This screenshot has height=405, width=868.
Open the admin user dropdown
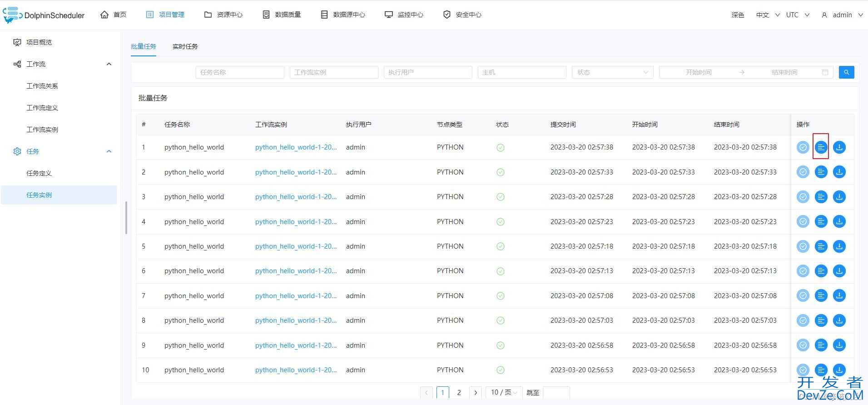coord(842,15)
